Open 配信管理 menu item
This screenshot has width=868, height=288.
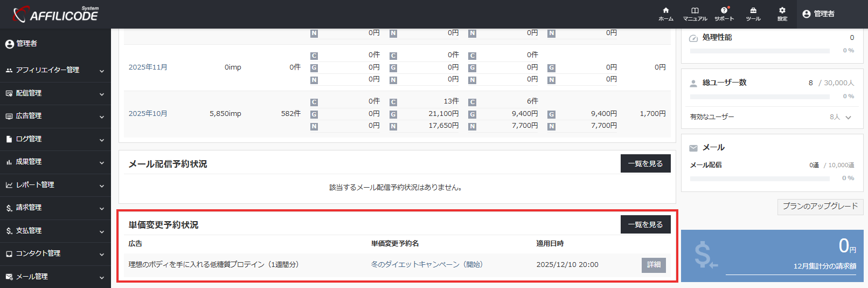pyautogui.click(x=55, y=93)
